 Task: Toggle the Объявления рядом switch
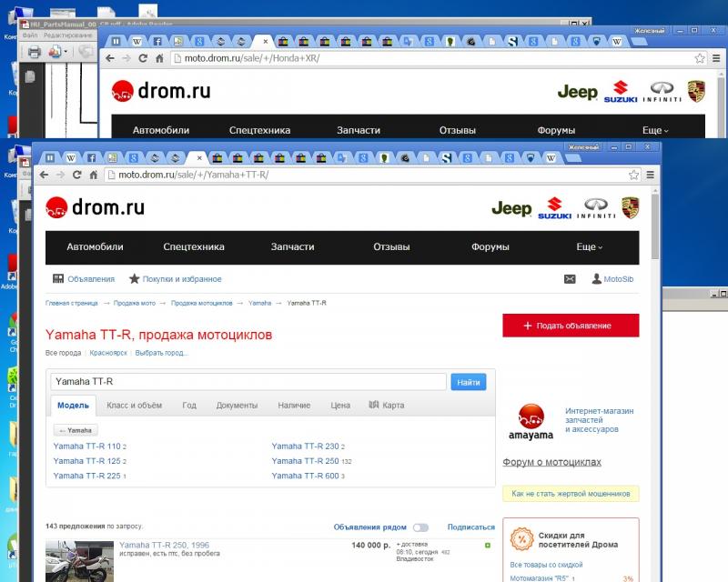[421, 527]
